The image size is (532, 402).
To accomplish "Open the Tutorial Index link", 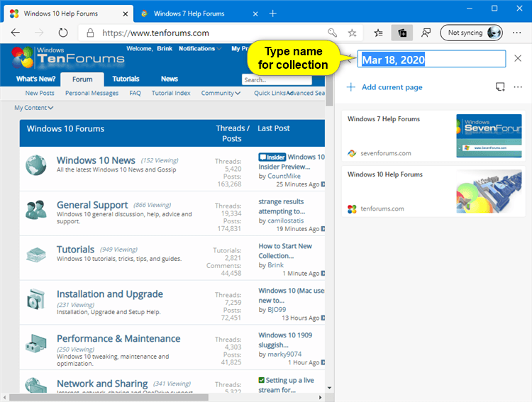I will point(171,93).
